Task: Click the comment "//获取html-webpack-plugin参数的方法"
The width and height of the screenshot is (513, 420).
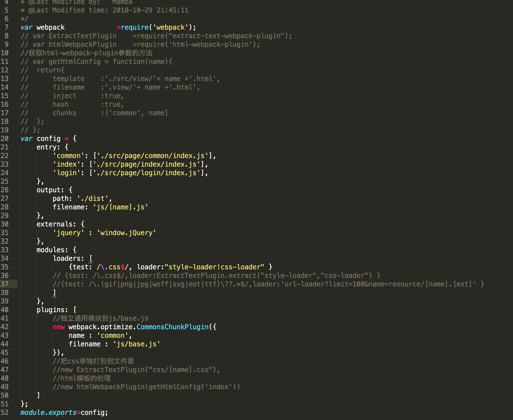Action: [x=87, y=53]
